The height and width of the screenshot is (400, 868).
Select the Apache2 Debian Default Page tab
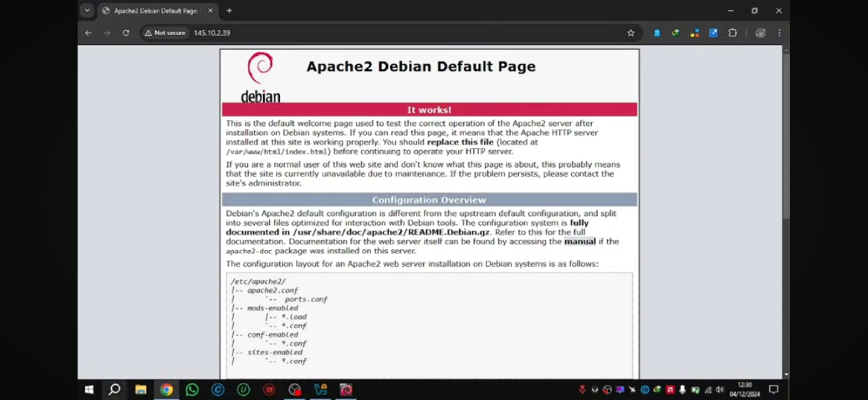click(x=157, y=11)
